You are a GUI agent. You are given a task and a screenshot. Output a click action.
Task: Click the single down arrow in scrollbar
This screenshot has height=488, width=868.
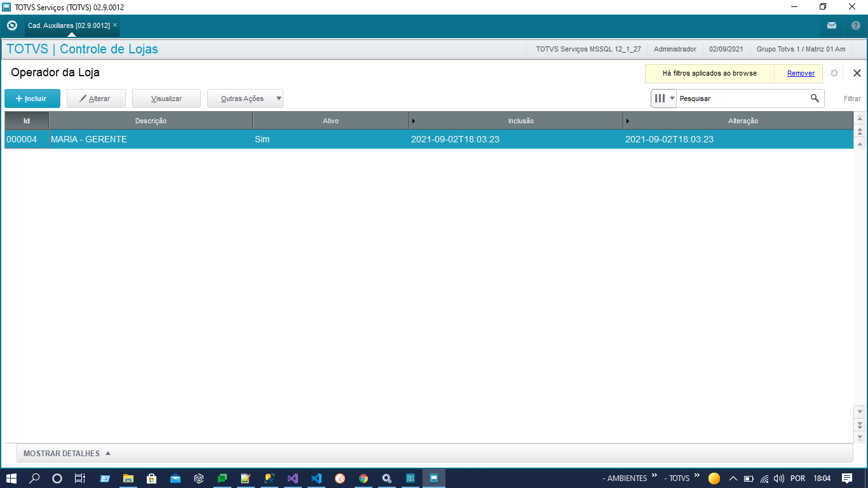tap(860, 412)
